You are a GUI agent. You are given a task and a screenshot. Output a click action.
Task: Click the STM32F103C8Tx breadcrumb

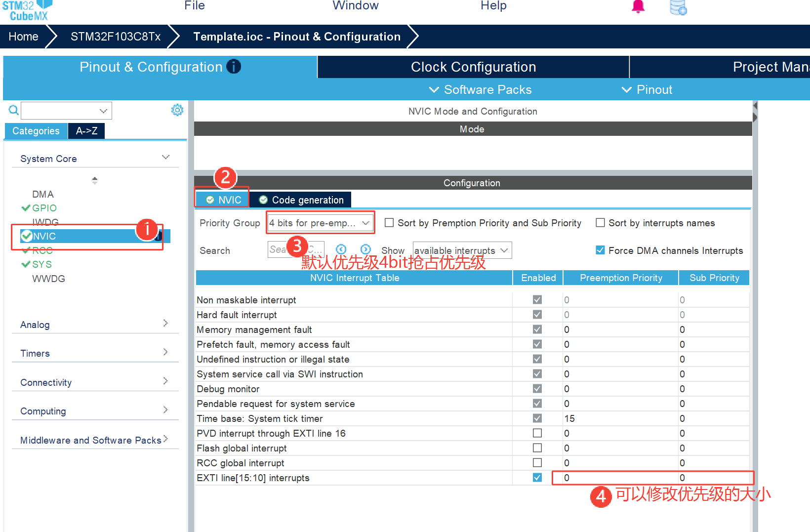coord(116,37)
